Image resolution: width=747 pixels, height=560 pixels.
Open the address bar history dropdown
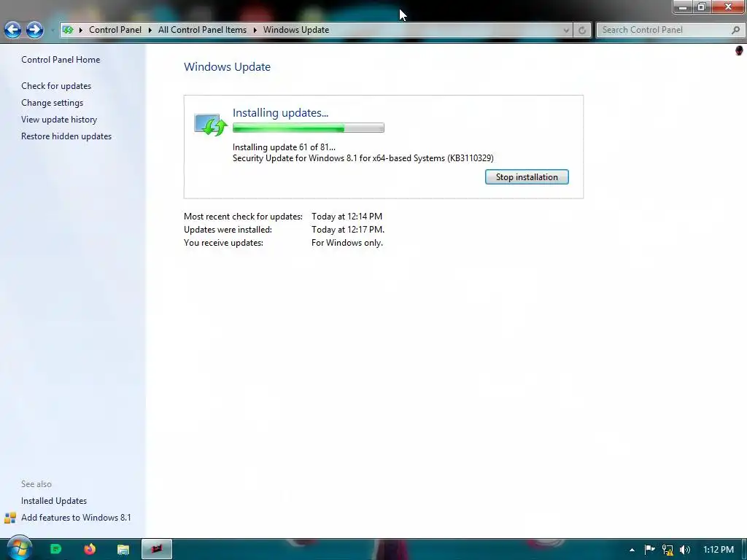point(566,30)
